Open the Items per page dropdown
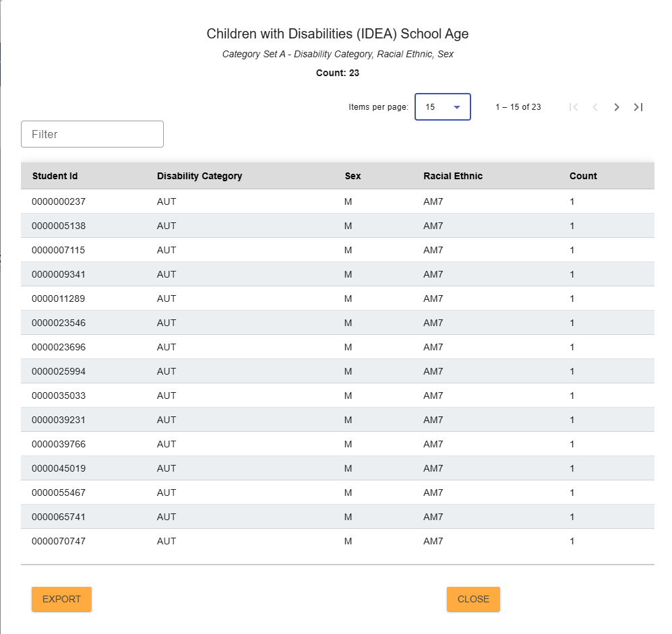The width and height of the screenshot is (672, 634). (x=442, y=107)
